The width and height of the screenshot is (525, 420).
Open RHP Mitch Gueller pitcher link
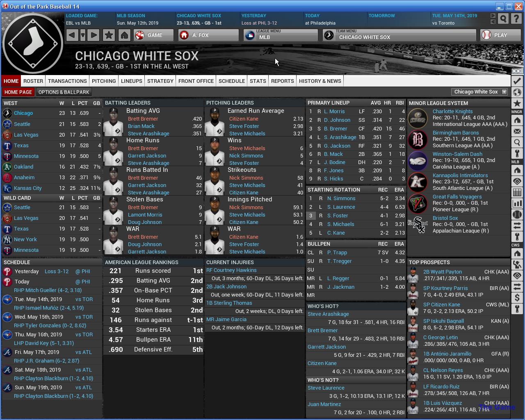(x=48, y=290)
